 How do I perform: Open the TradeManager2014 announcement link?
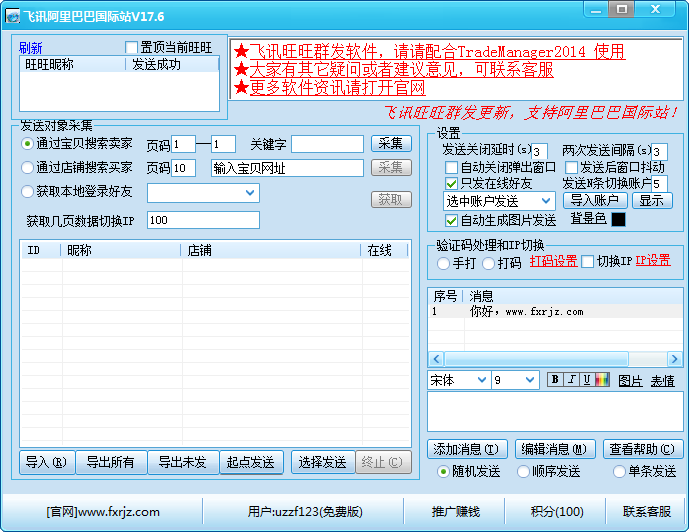coord(437,52)
